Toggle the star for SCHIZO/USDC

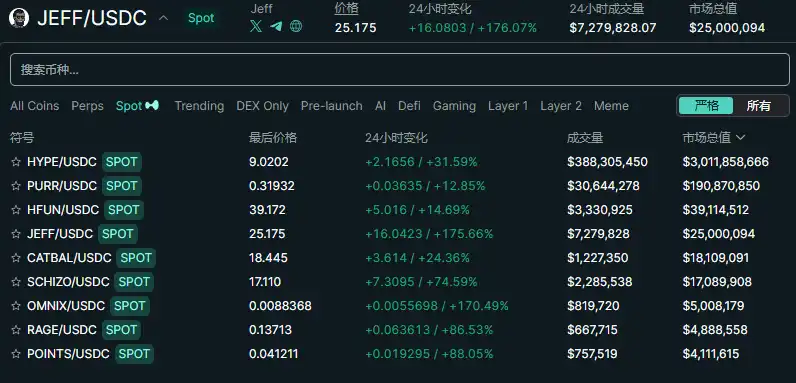point(16,282)
